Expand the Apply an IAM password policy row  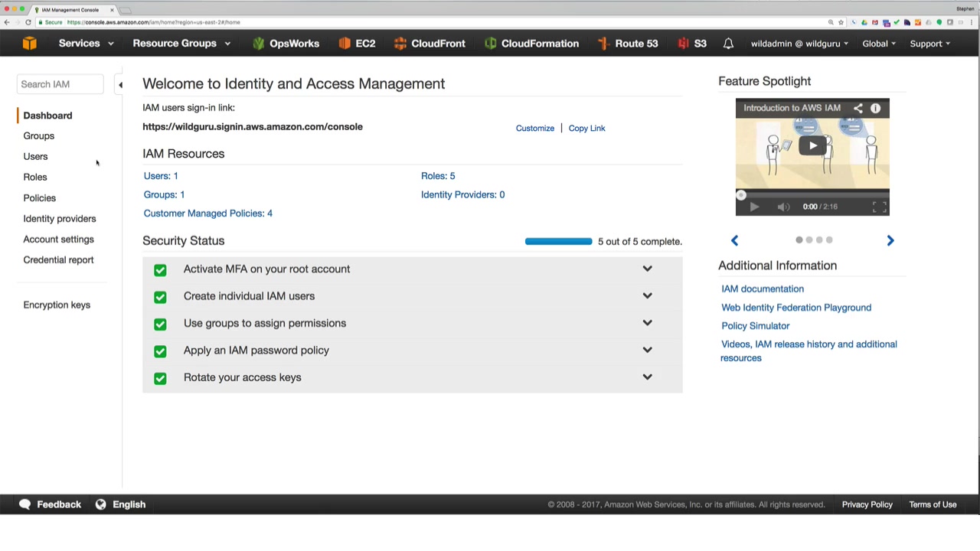tap(647, 350)
